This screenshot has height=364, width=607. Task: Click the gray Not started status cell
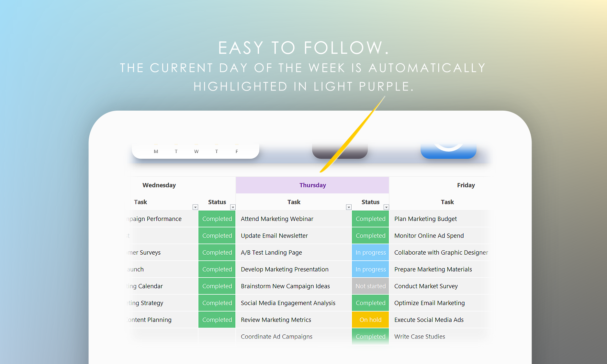[x=370, y=286]
